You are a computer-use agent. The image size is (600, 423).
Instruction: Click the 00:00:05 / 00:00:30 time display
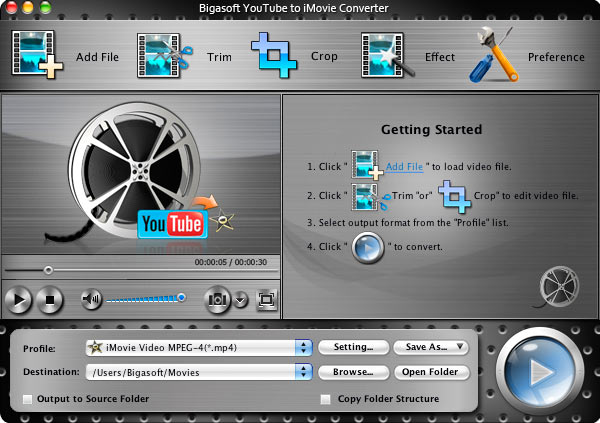pyautogui.click(x=231, y=262)
